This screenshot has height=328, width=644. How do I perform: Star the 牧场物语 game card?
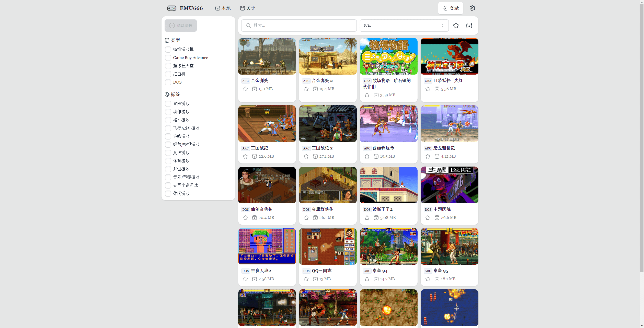367,95
